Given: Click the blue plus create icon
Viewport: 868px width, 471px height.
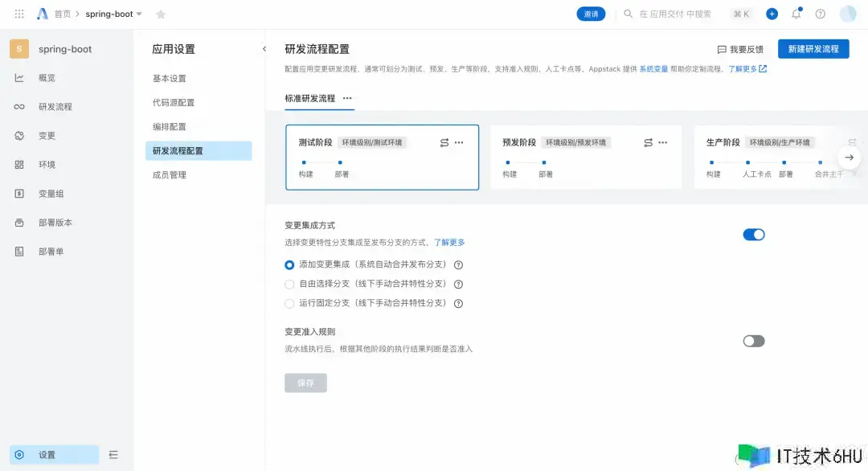Looking at the screenshot, I should pos(772,14).
